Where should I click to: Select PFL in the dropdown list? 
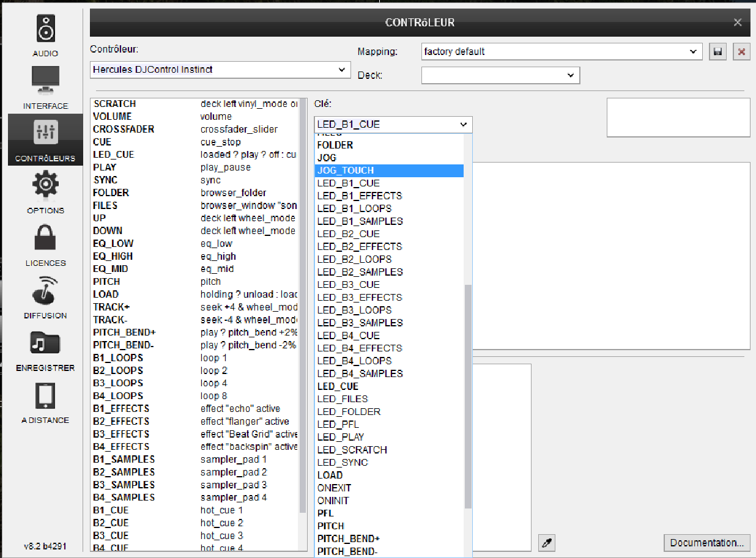[x=389, y=513]
